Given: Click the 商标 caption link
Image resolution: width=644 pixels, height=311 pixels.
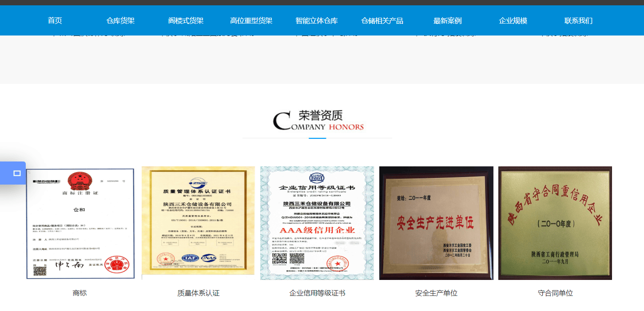Looking at the screenshot, I should tap(80, 293).
